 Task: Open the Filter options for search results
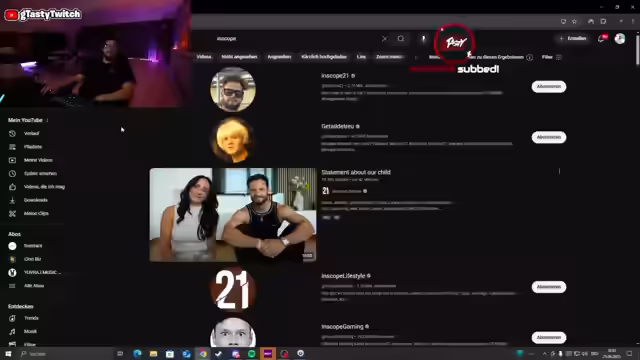click(551, 57)
